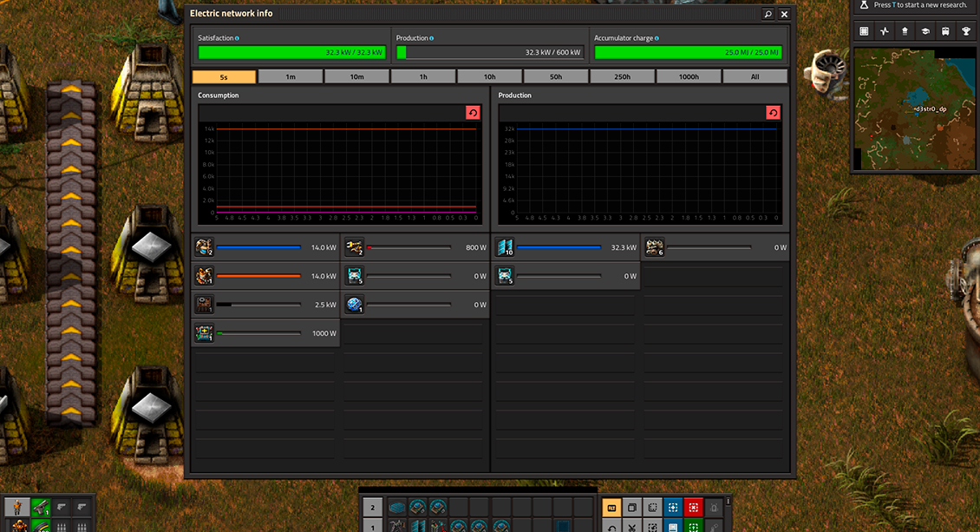
Task: Click the undo arrow in the shortcut bar
Action: [611, 526]
